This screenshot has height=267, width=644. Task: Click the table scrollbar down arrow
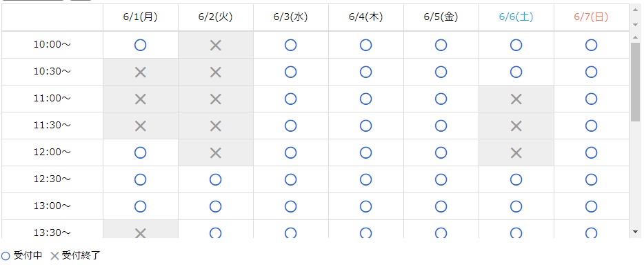point(635,232)
